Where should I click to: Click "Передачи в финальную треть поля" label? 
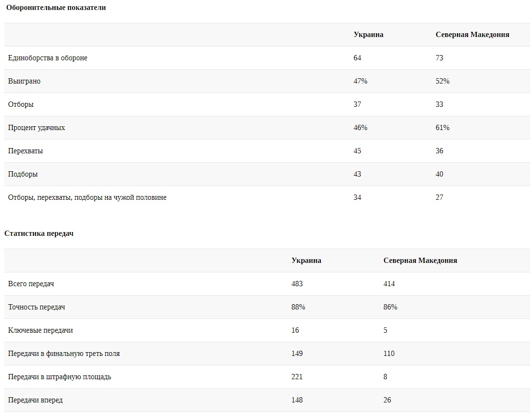coord(64,354)
